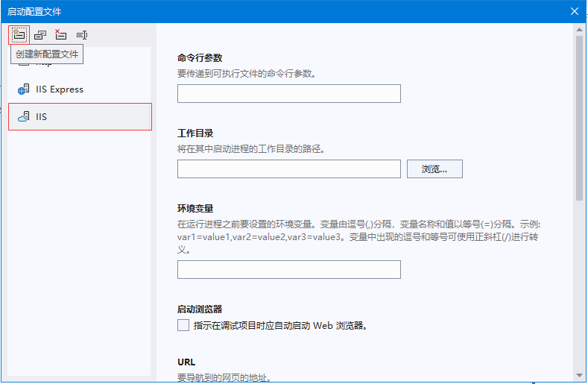The image size is (588, 384).
Task: Click the create new profile icon
Action: click(x=19, y=34)
